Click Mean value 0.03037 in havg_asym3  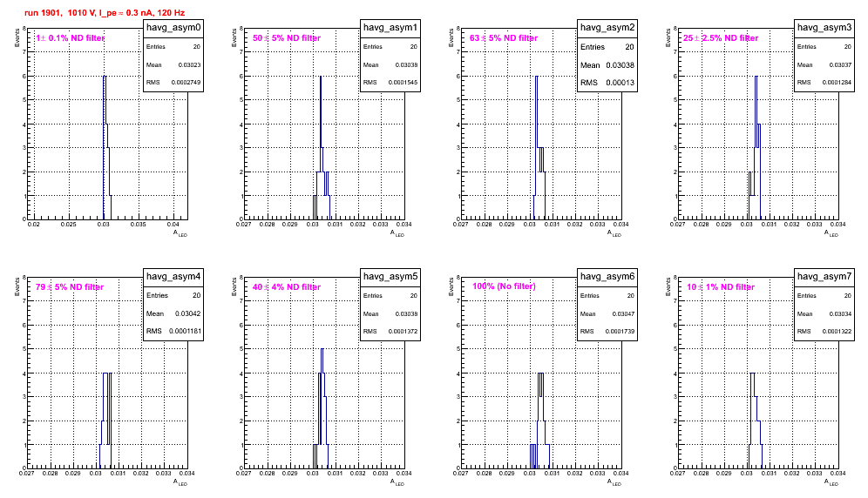pyautogui.click(x=840, y=64)
